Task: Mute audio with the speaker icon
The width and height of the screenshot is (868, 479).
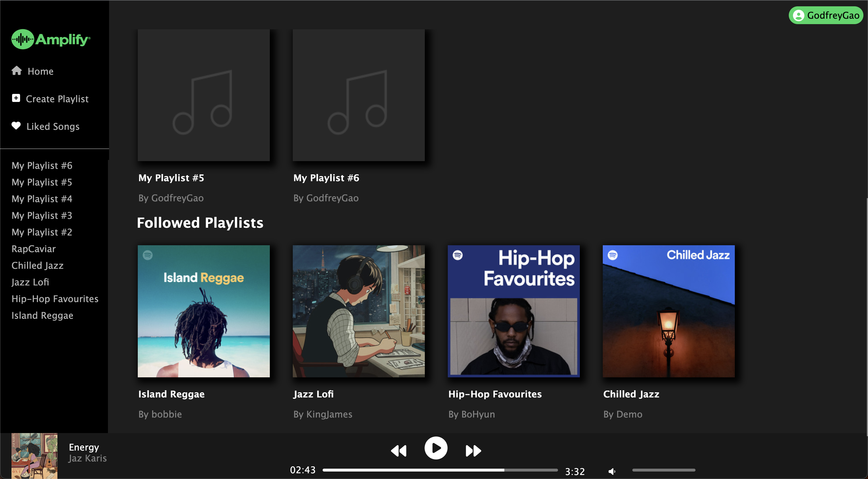Action: (x=612, y=471)
